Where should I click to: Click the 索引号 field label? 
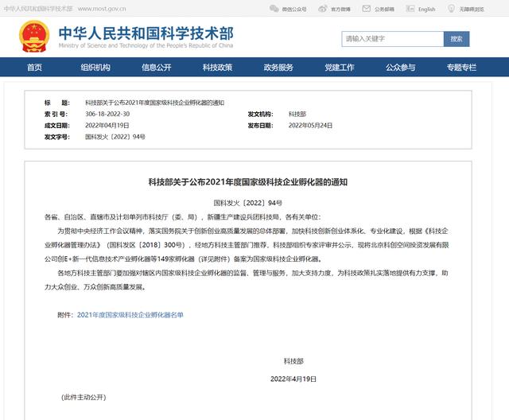(56, 114)
